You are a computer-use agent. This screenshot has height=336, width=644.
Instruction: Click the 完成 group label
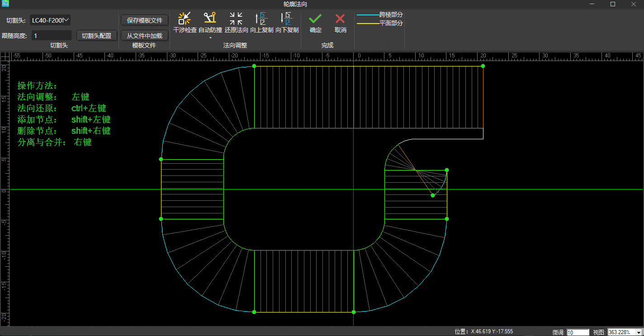[x=327, y=45]
